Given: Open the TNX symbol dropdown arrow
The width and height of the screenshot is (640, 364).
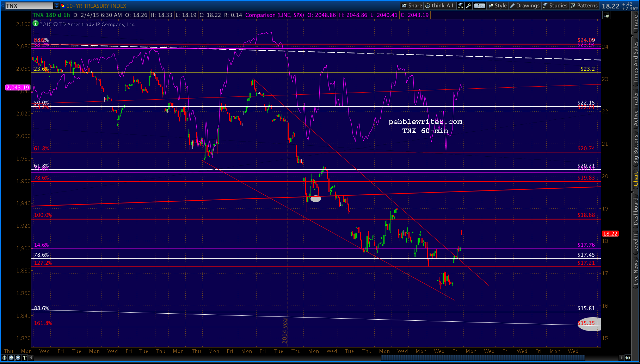Looking at the screenshot, I should tap(57, 6).
